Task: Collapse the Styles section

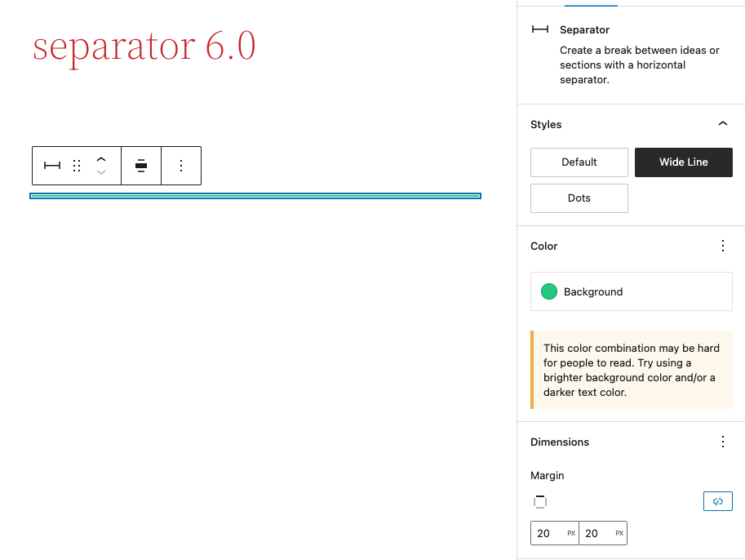Action: click(x=722, y=123)
